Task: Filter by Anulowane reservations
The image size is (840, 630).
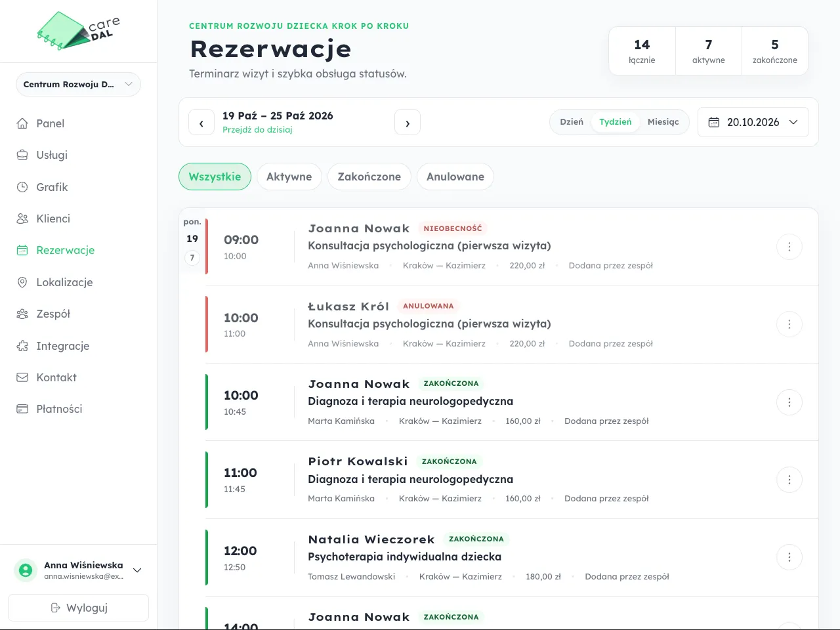Action: pos(455,177)
